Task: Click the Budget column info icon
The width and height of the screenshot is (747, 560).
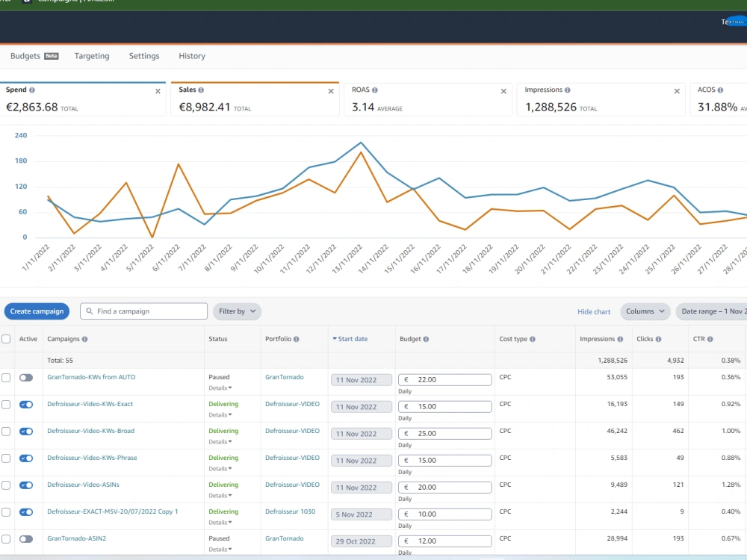Action: pos(426,339)
